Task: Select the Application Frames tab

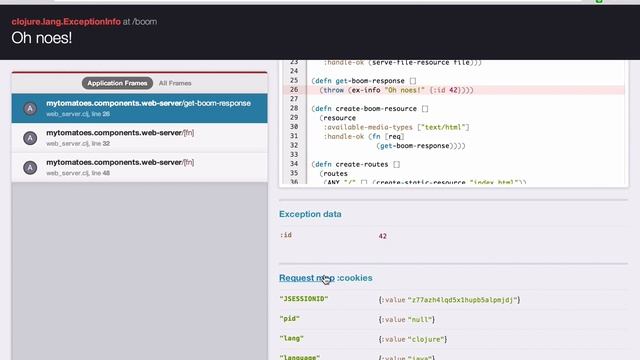Action: click(x=117, y=83)
